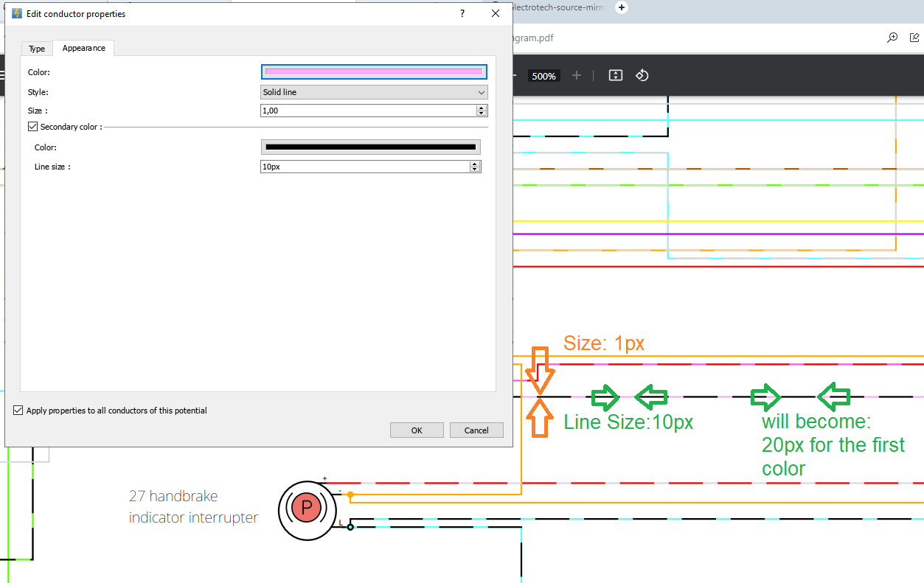Click the magnifier zoom icon in address bar
The height and width of the screenshot is (583, 924).
[x=892, y=38]
